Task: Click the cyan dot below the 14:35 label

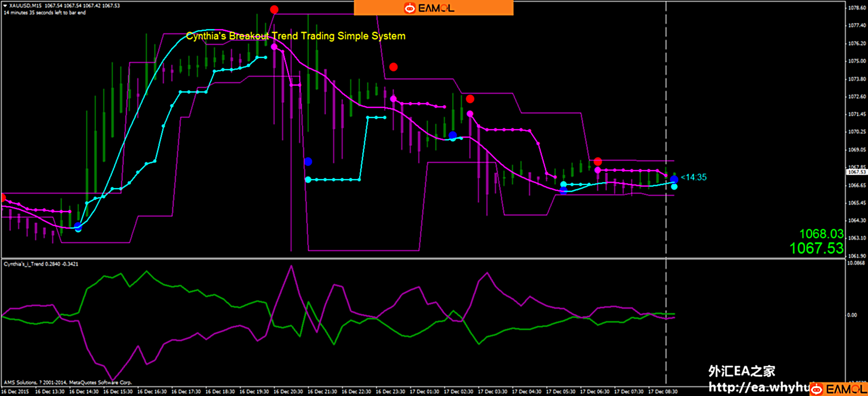Action: [674, 187]
